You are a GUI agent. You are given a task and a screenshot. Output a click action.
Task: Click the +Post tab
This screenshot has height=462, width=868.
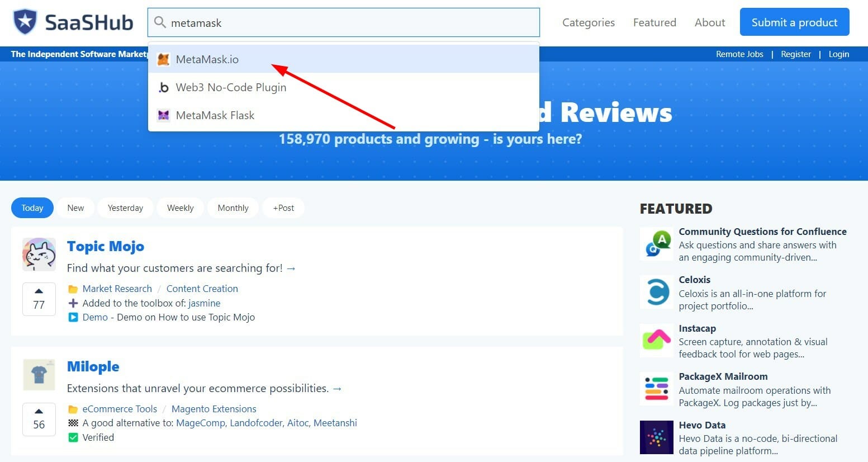283,208
